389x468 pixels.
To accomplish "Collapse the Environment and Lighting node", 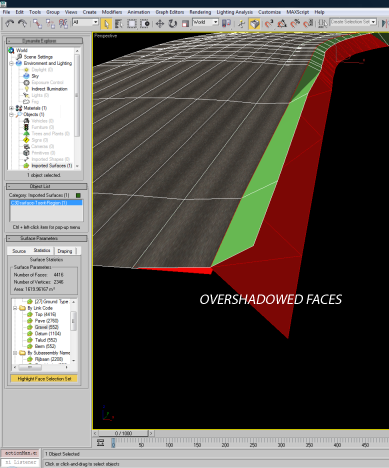I will [x=12, y=63].
